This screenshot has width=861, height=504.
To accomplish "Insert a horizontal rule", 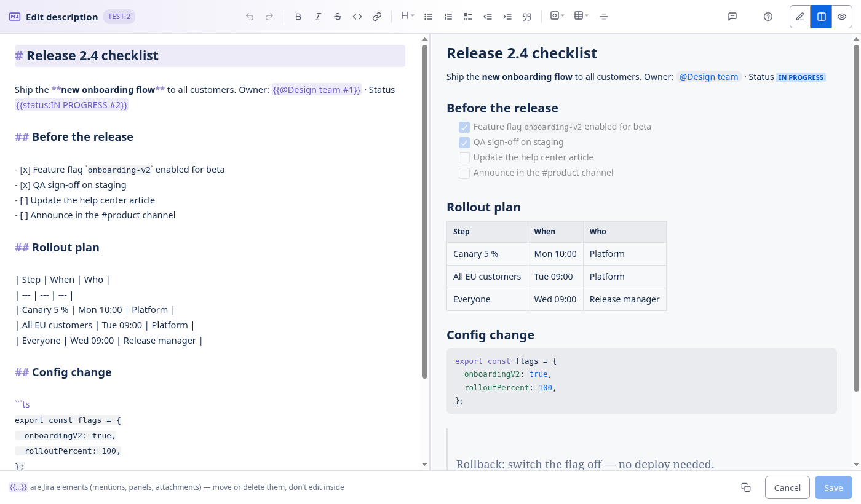I will pyautogui.click(x=604, y=17).
